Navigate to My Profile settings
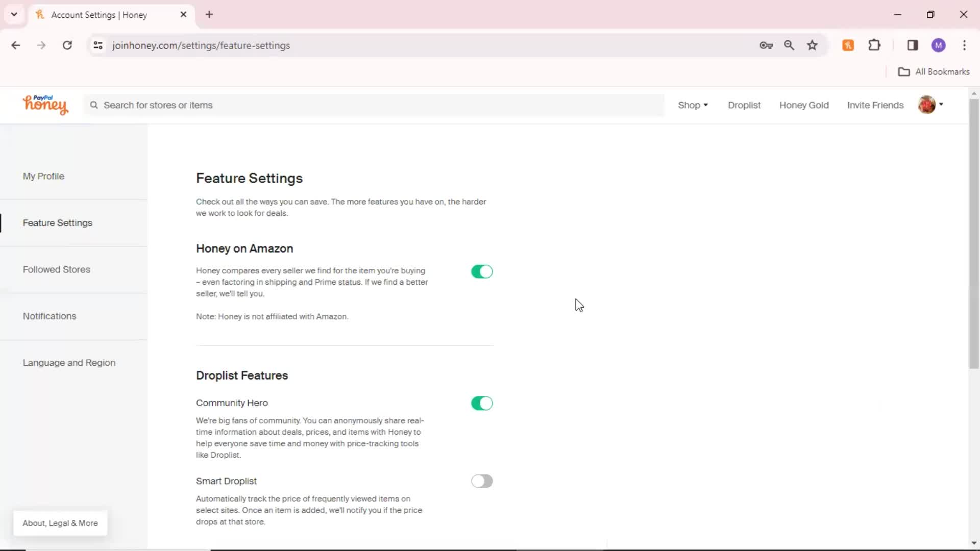Screen dimensions: 980x551 pos(43,176)
